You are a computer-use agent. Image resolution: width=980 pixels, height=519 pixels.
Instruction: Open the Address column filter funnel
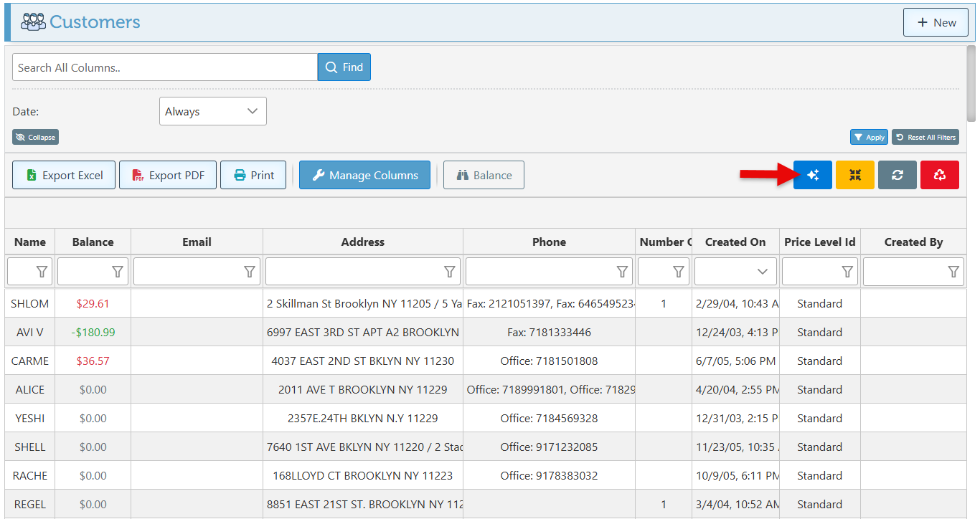(450, 272)
